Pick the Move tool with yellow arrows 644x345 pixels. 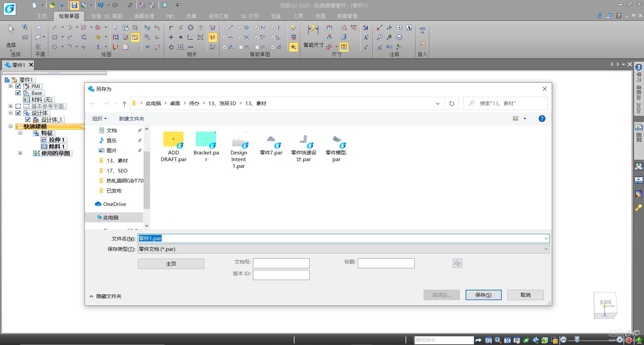click(x=98, y=37)
